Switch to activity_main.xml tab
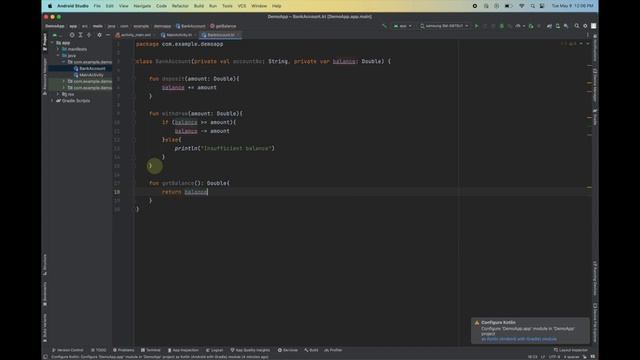The image size is (640, 360). click(x=133, y=35)
